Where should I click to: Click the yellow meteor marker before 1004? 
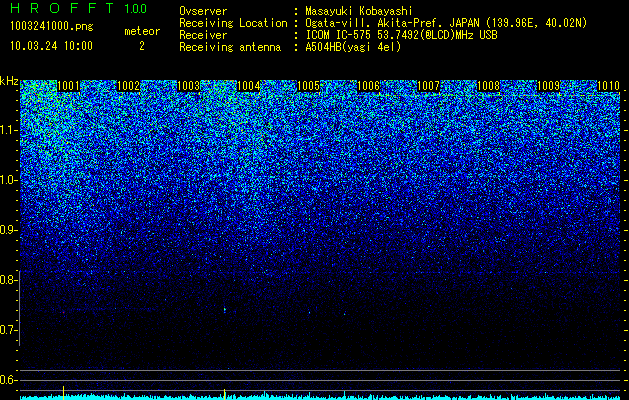tap(224, 394)
